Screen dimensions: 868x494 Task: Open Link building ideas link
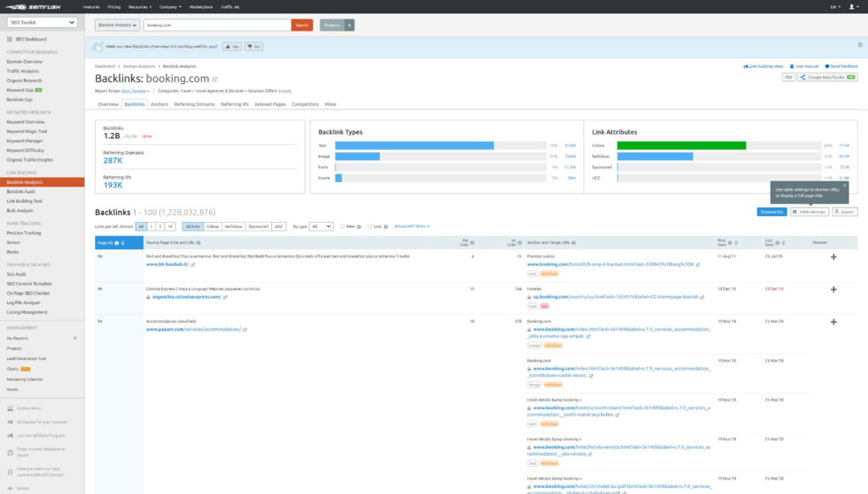pos(764,66)
